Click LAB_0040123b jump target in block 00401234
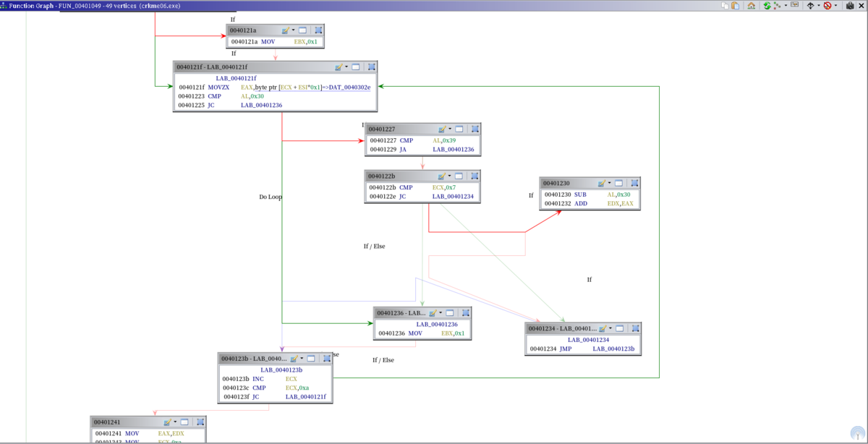Image resolution: width=868 pixels, height=444 pixels. click(x=613, y=349)
